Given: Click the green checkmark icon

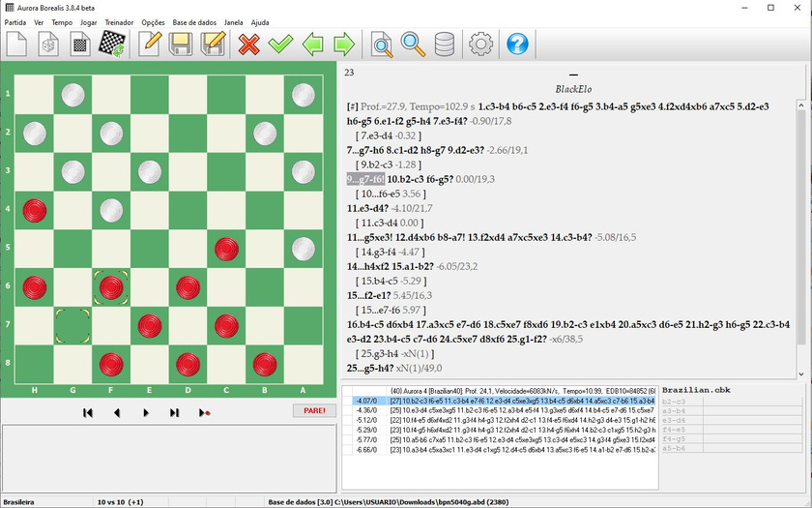Looking at the screenshot, I should pos(280,45).
